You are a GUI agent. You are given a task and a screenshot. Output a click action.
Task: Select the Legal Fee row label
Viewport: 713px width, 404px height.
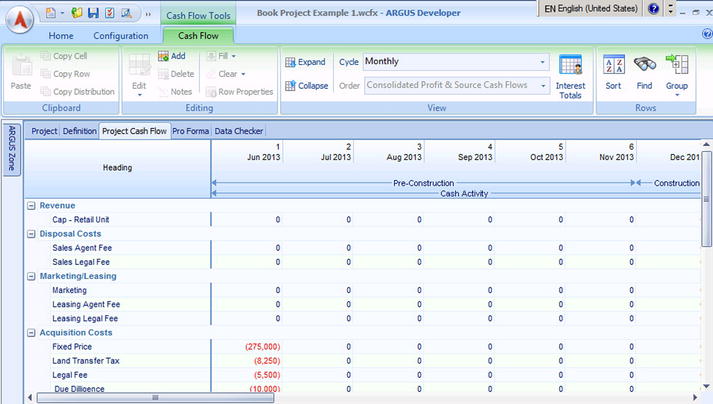pos(70,375)
